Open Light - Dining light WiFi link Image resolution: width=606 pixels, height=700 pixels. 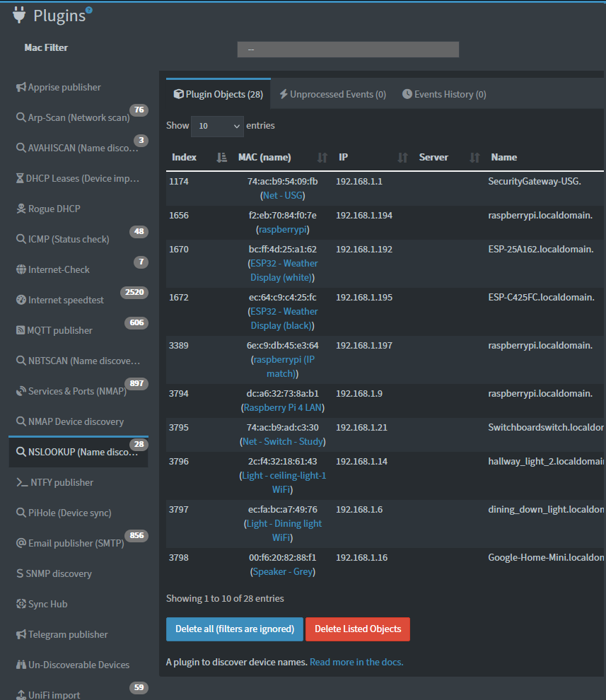pyautogui.click(x=284, y=530)
